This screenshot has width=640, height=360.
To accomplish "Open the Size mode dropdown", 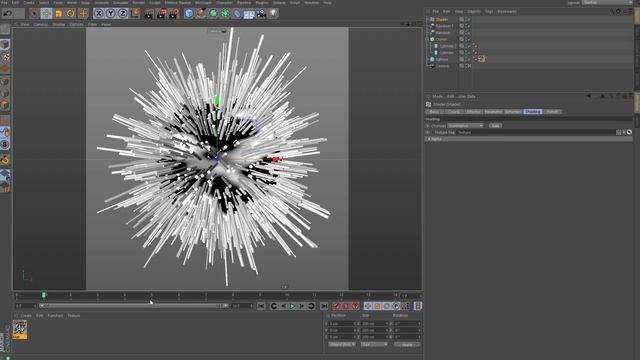I will [x=374, y=344].
